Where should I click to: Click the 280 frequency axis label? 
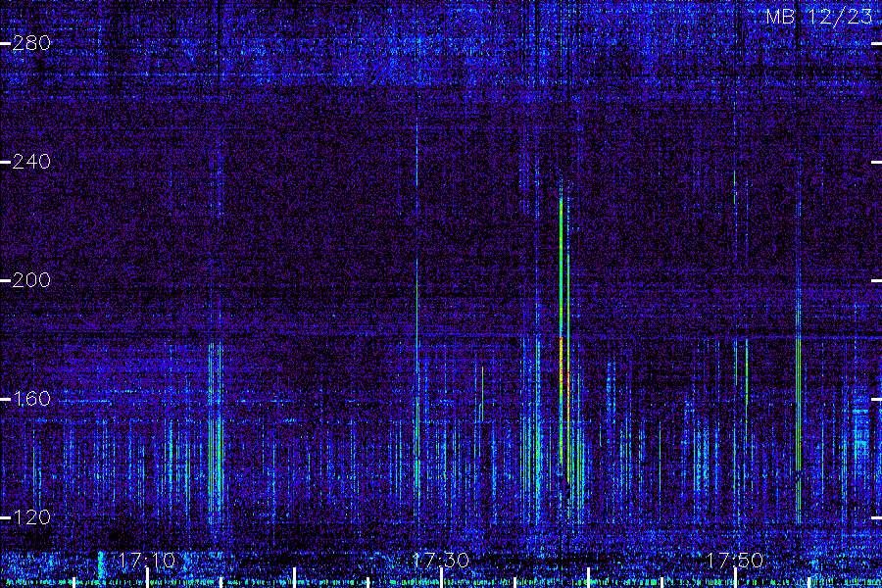[31, 43]
